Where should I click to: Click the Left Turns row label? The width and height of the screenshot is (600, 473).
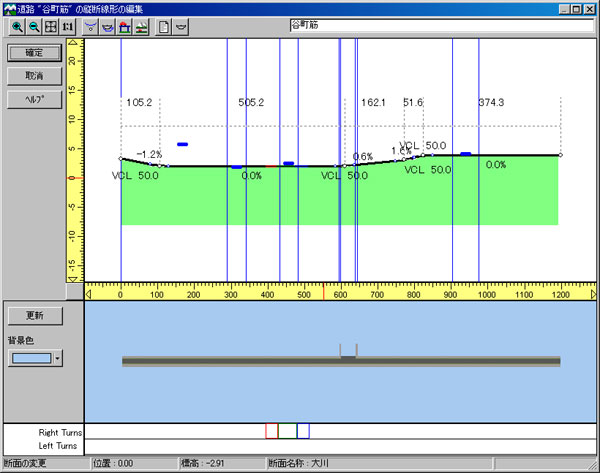(57, 446)
